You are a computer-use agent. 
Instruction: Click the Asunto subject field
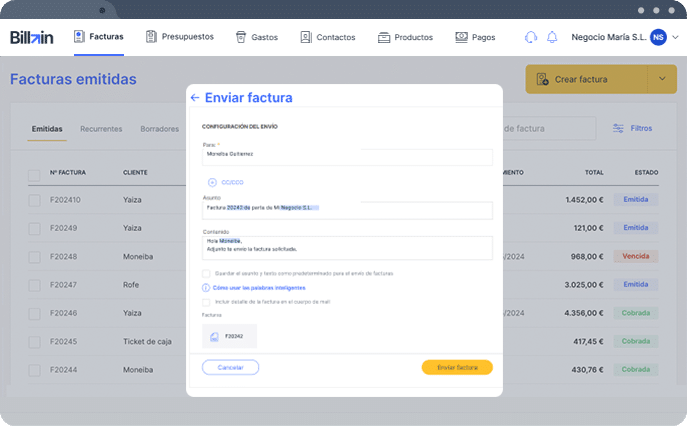pyautogui.click(x=347, y=210)
